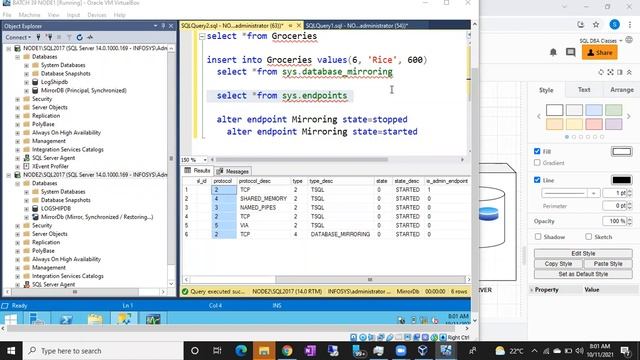Refresh the Object Explorer tree
The height and width of the screenshot is (360, 640).
[x=80, y=37]
